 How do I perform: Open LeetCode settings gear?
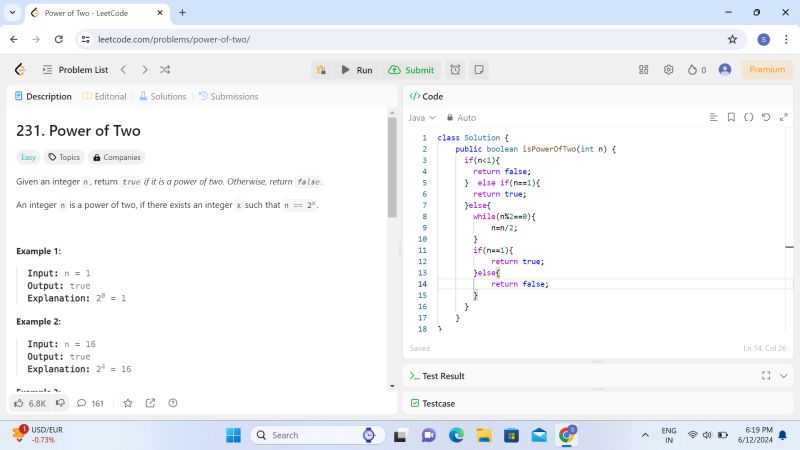[x=668, y=70]
